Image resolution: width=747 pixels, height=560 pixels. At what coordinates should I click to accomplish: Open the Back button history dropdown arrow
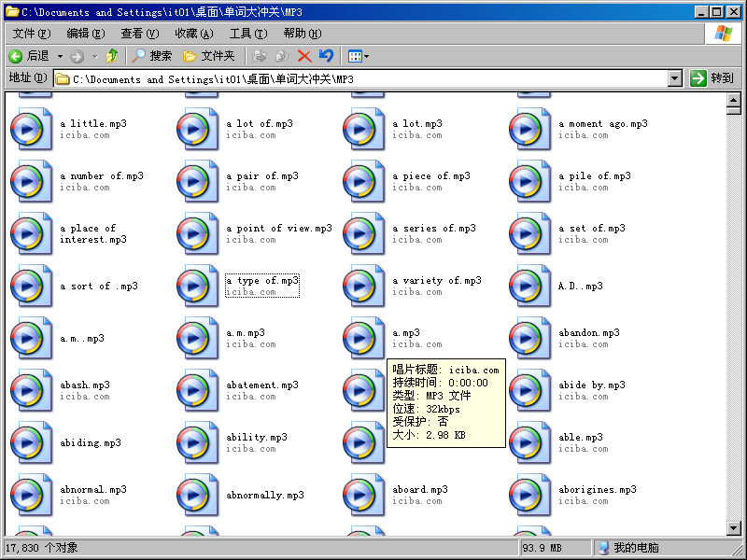tap(60, 57)
